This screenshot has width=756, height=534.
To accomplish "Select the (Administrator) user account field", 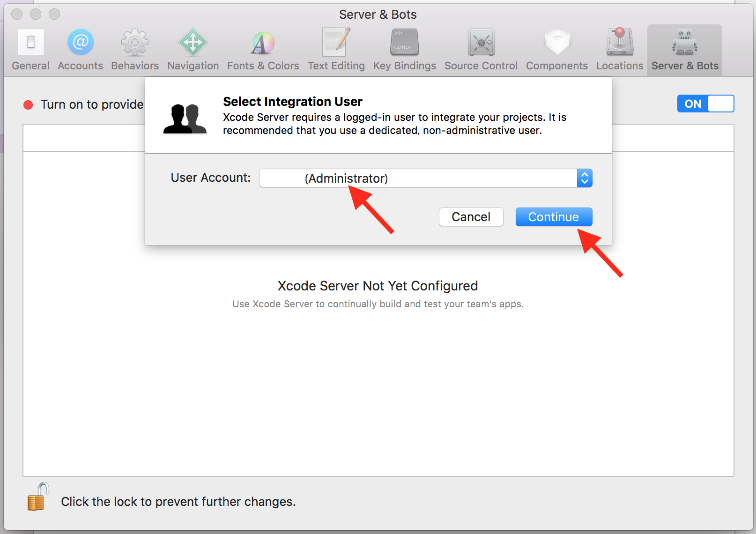I will (426, 178).
